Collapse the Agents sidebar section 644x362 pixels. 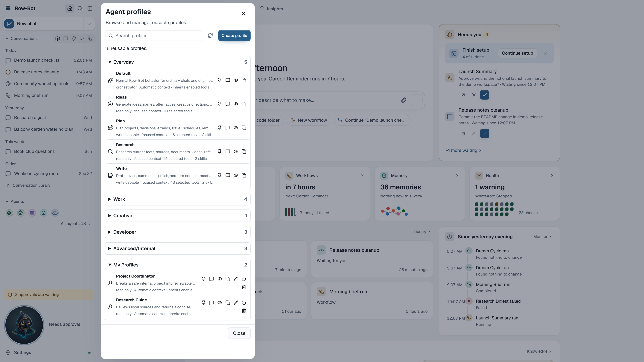click(15, 201)
